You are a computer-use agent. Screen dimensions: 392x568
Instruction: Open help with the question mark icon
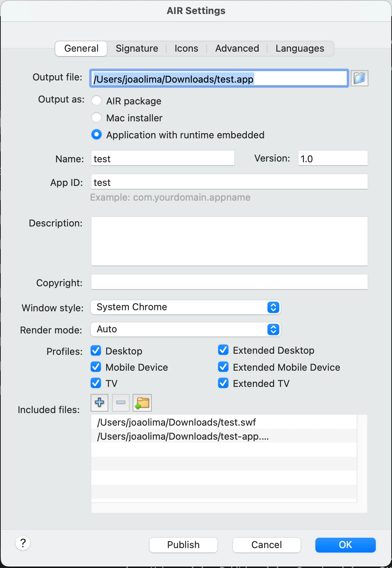point(23,543)
